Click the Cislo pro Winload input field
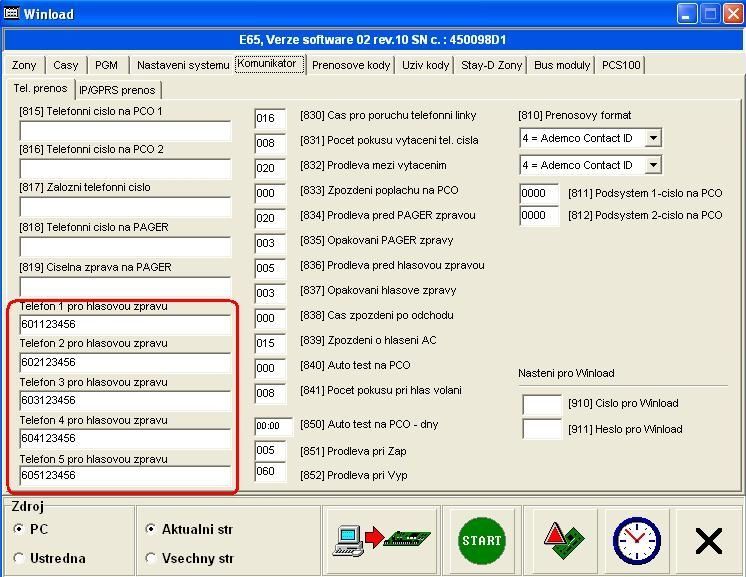This screenshot has width=746, height=577. point(541,404)
